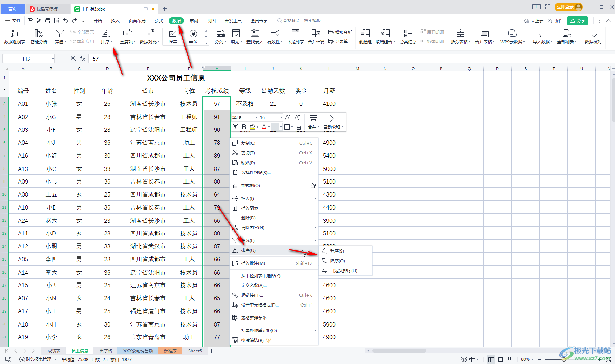Switch to the 成绩表 sheet tab
615x364 pixels.
(54, 351)
